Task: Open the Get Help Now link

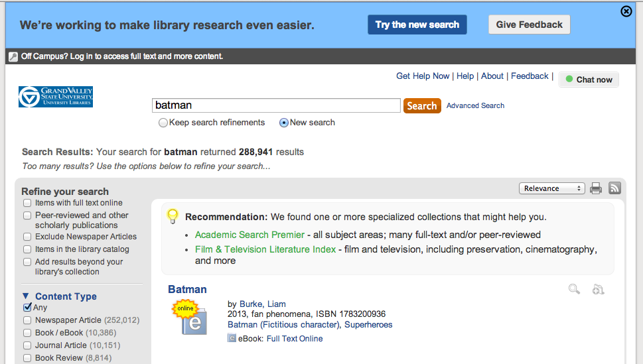Action: tap(423, 76)
